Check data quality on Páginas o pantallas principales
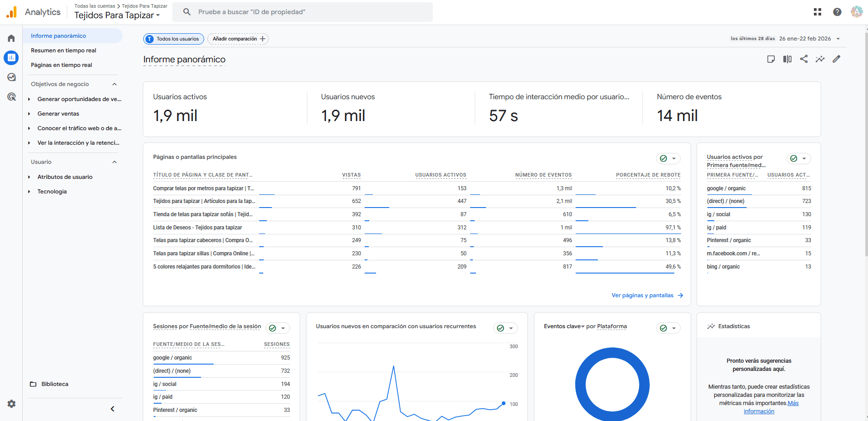This screenshot has height=421, width=868. coord(663,158)
